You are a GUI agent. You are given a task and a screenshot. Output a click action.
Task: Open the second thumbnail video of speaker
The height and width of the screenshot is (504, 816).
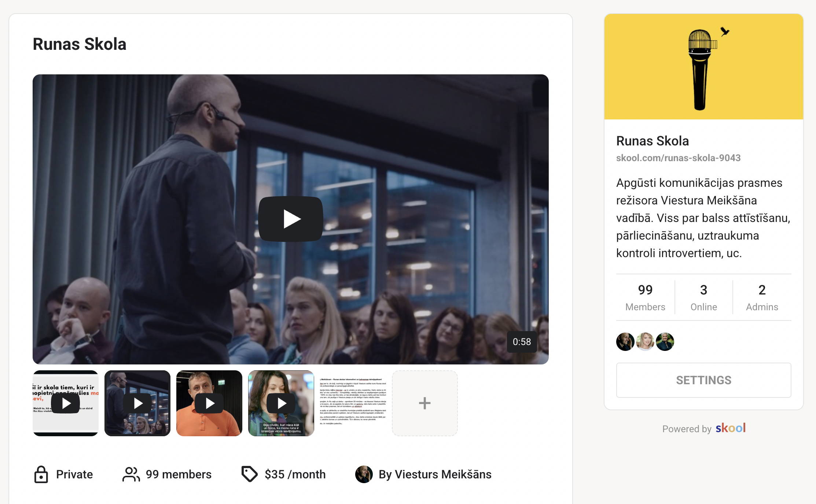click(137, 403)
